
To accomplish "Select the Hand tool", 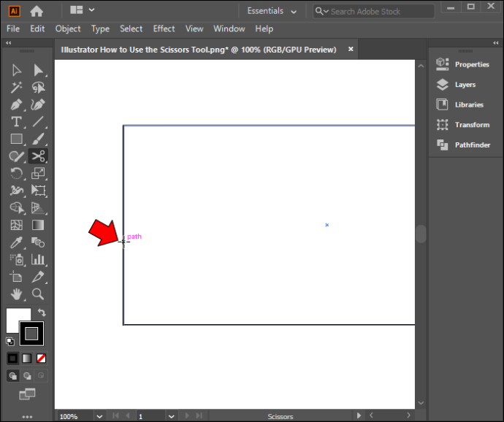I will (x=16, y=294).
